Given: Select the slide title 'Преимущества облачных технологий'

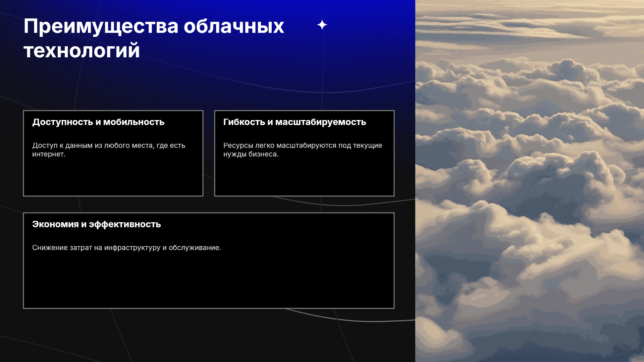Looking at the screenshot, I should click(x=154, y=38).
